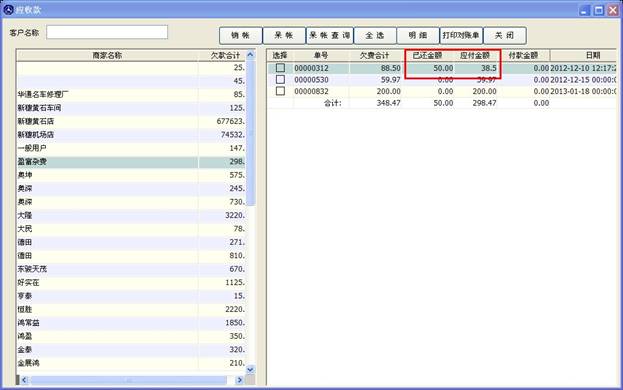The height and width of the screenshot is (390, 623).
Task: Check the box for order 00000312
Action: (x=280, y=68)
